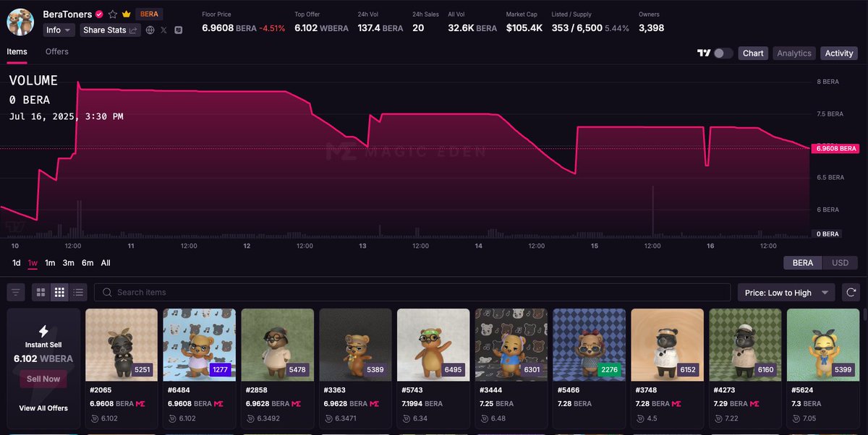Screen dimensions: 868x435
Task: Click Magic Eden logo on #2858 listing
Action: (296, 404)
